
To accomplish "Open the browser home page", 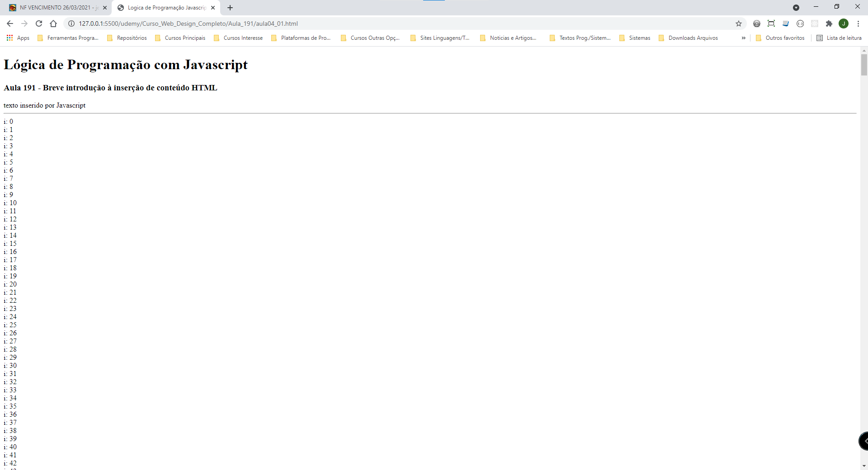I will (53, 23).
